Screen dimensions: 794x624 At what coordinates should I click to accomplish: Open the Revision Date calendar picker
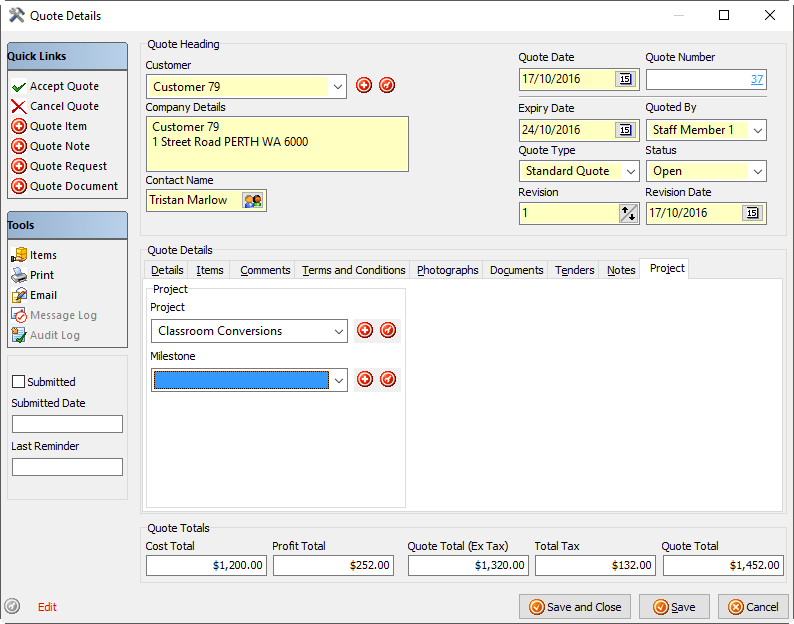pos(752,213)
